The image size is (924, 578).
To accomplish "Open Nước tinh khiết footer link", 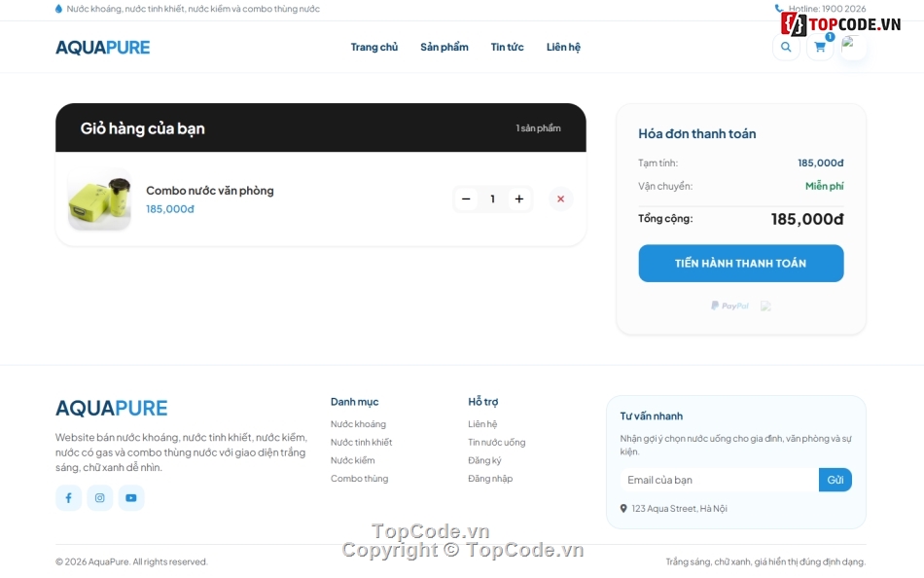I will pyautogui.click(x=361, y=443).
